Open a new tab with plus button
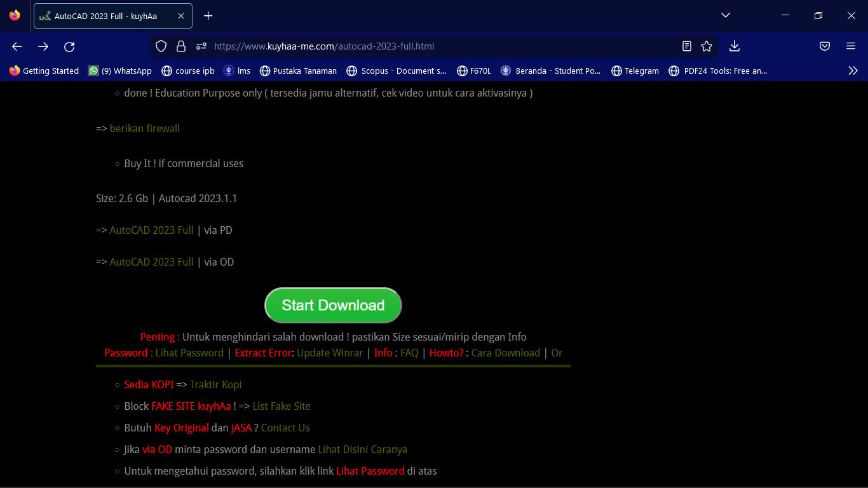Image resolution: width=868 pixels, height=488 pixels. tap(208, 16)
